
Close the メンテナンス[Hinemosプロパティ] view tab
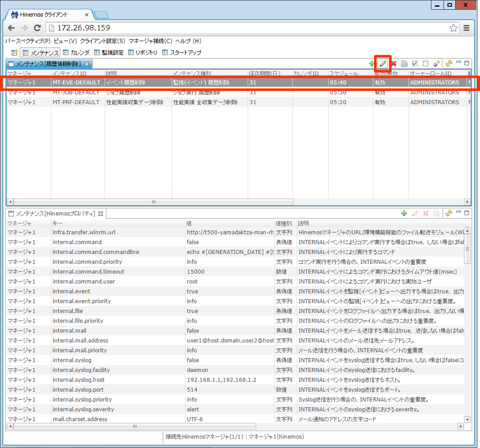pos(100,214)
